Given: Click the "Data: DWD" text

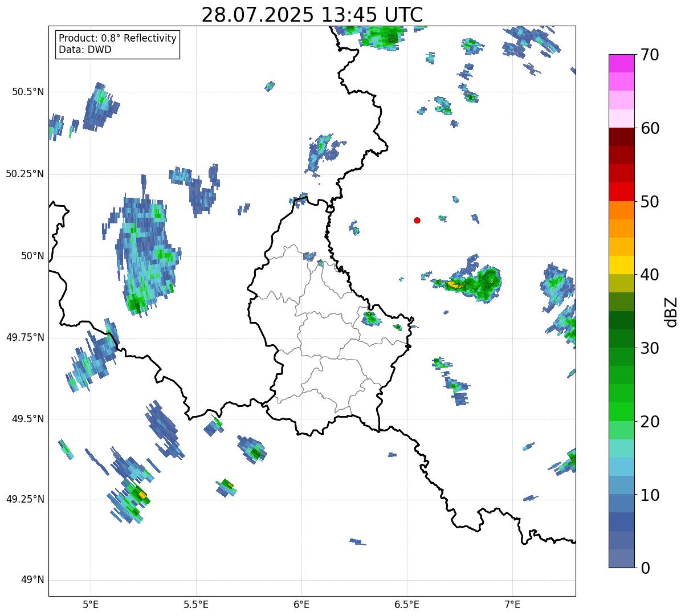Looking at the screenshot, I should click(85, 50).
